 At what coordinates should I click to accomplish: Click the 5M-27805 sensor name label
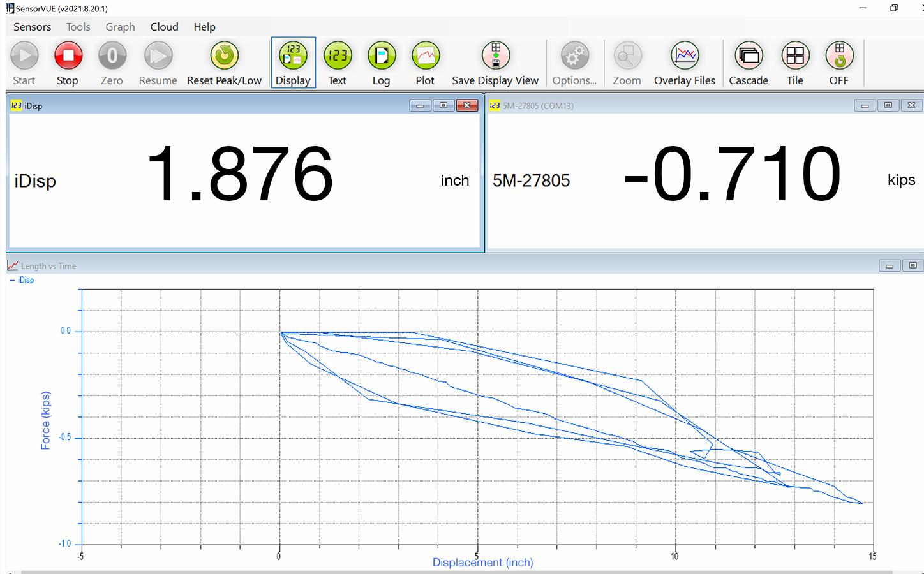[532, 180]
